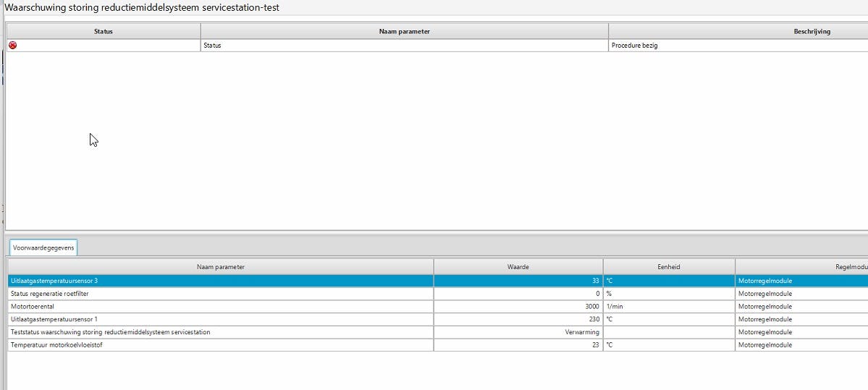Open the Voorwaardegegevens tab
Image resolution: width=868 pixels, height=390 pixels.
[x=43, y=247]
